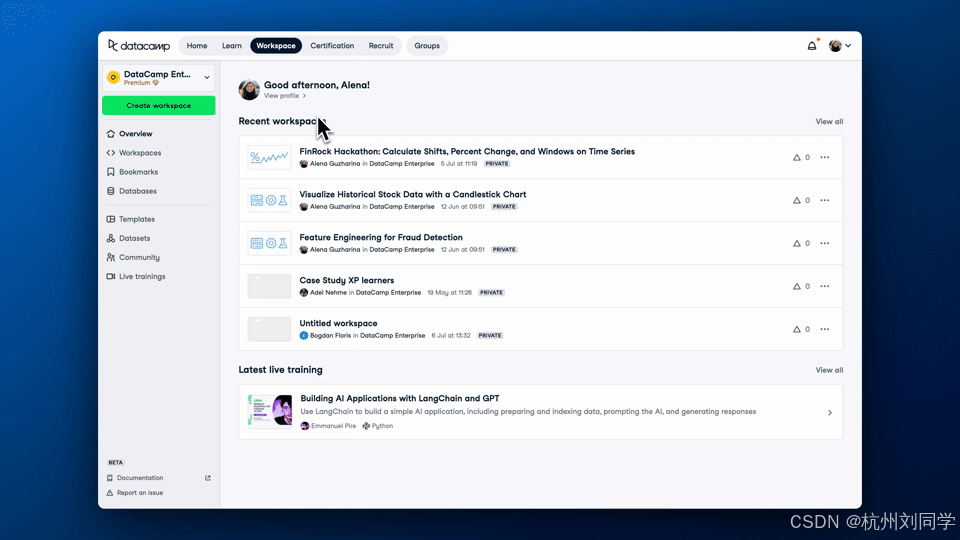Image resolution: width=960 pixels, height=540 pixels.
Task: Open the Certification tab
Action: tap(332, 46)
